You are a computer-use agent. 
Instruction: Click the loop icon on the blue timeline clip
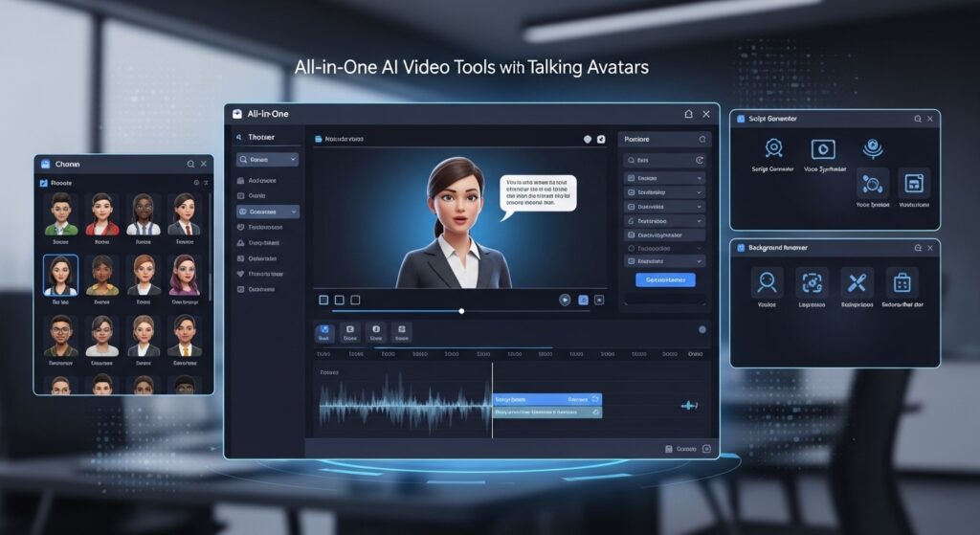596,399
